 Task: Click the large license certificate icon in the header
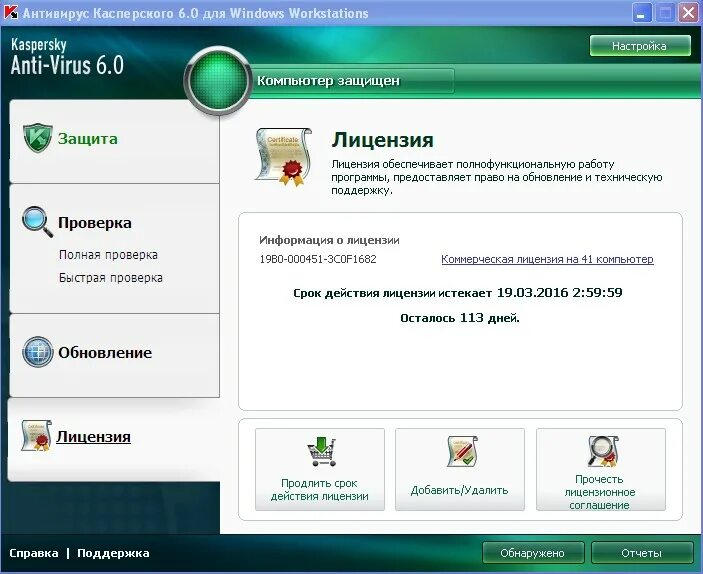click(283, 157)
